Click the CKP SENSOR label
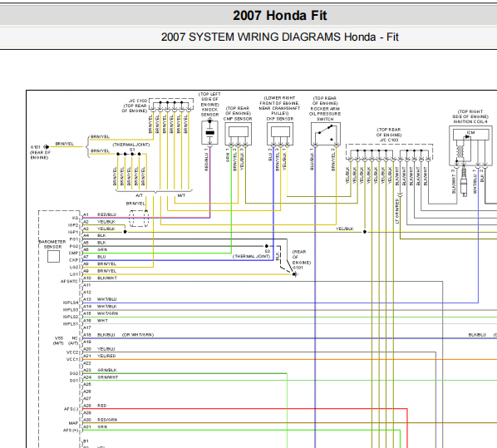Viewport: 497px width, 448px height. pos(280,119)
